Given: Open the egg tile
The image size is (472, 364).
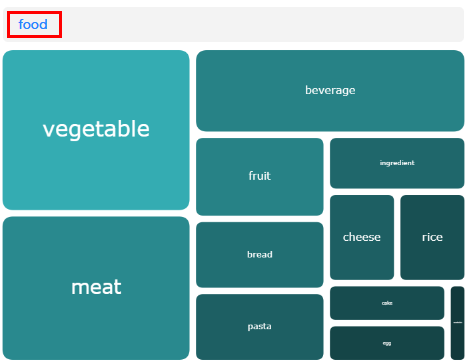Looking at the screenshot, I should (x=387, y=343).
